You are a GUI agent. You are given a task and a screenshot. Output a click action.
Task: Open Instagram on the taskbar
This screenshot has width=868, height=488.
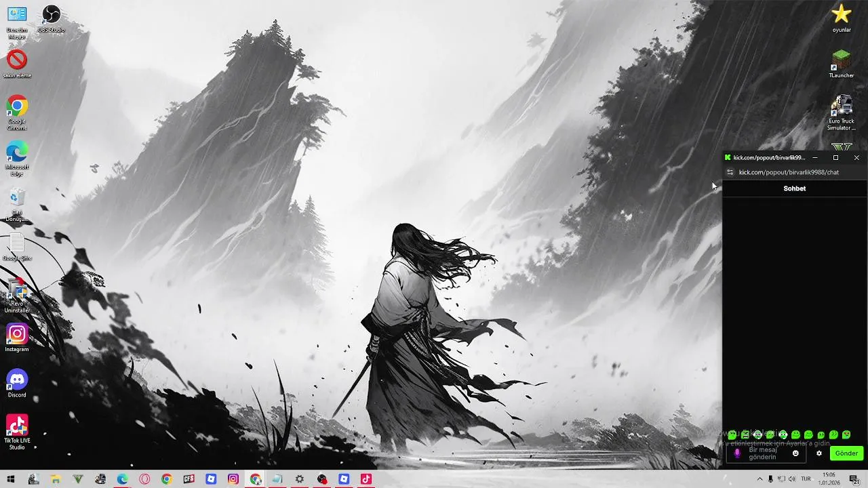pyautogui.click(x=233, y=479)
